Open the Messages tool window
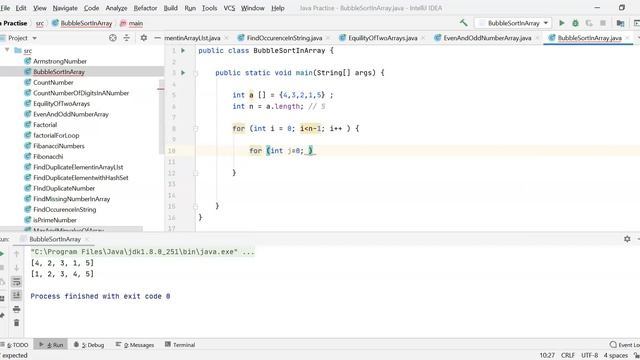 pyautogui.click(x=135, y=345)
